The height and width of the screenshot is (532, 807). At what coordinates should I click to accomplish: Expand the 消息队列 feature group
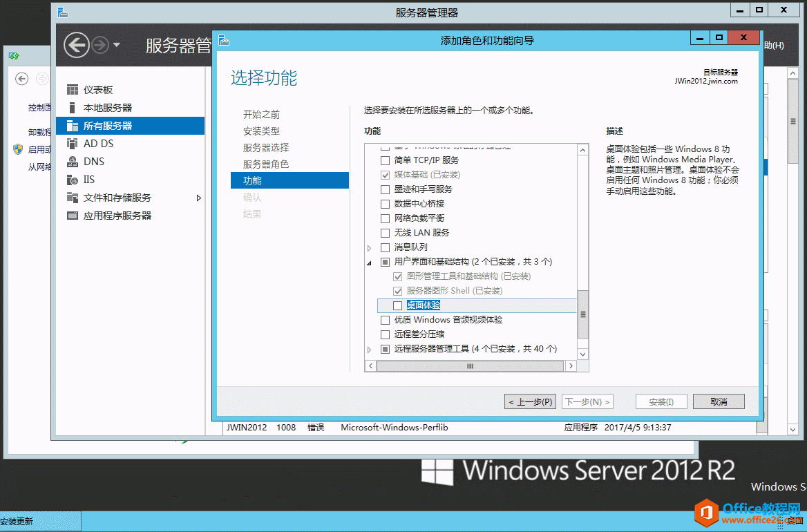click(x=369, y=247)
